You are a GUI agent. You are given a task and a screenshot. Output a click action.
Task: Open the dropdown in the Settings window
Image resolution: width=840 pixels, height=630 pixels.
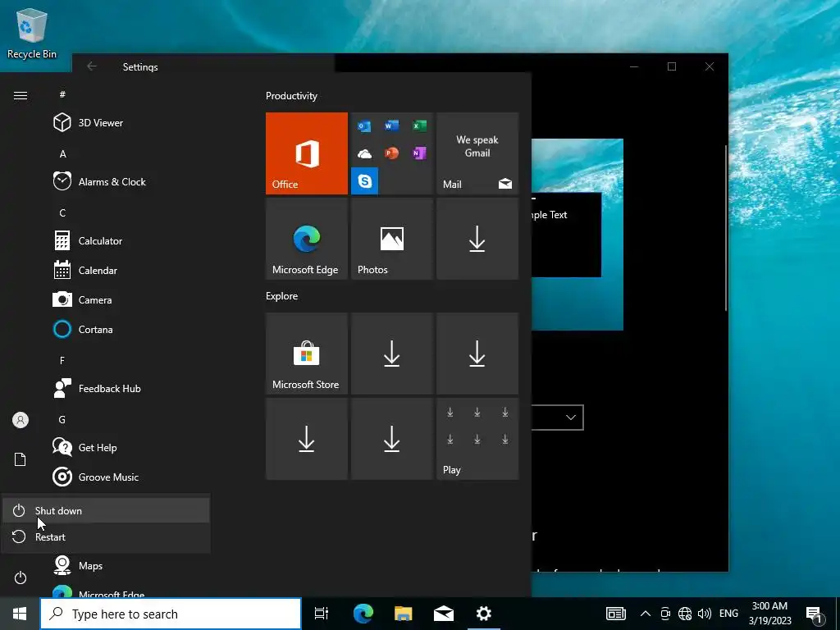click(x=557, y=418)
